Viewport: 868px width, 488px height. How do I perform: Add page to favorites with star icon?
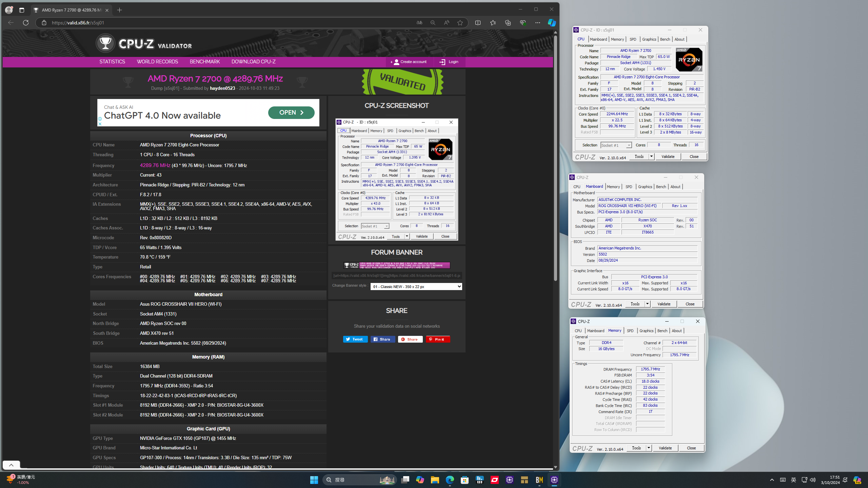pos(460,23)
